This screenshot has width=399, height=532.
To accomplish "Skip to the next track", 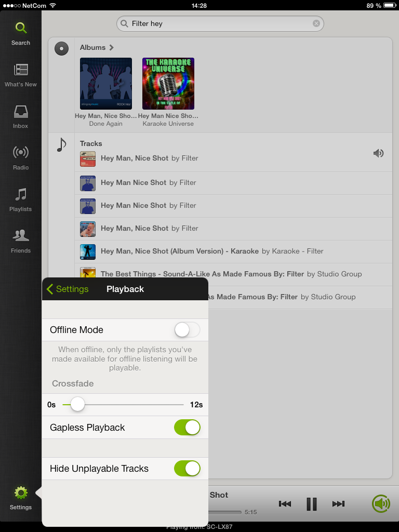I will click(x=338, y=504).
